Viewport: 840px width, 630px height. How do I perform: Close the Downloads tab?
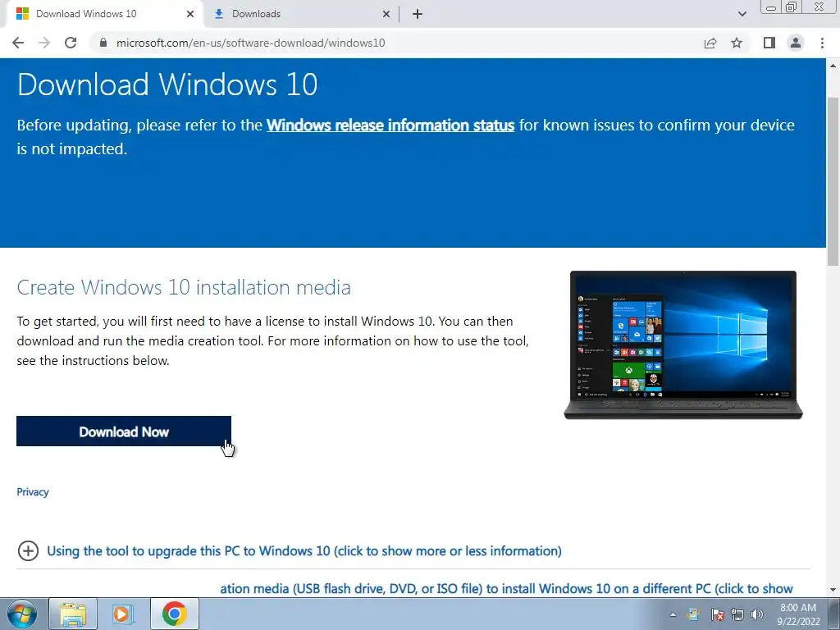click(x=386, y=14)
